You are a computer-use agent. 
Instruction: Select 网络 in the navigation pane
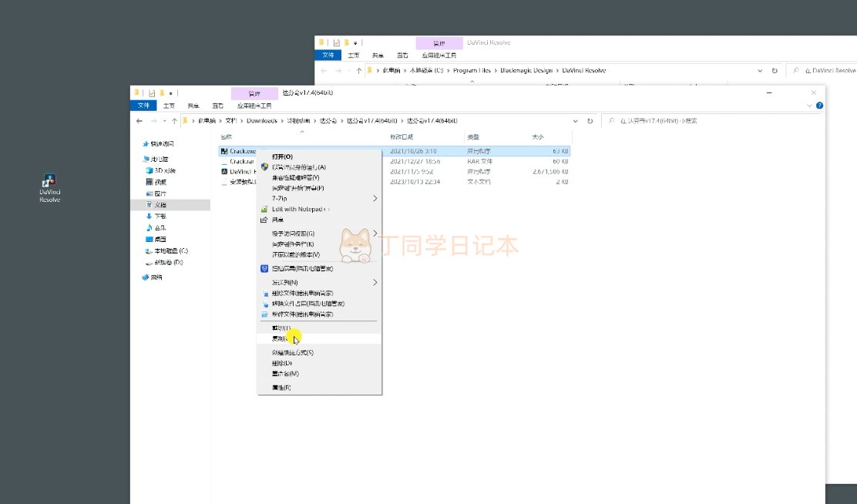[x=156, y=277]
